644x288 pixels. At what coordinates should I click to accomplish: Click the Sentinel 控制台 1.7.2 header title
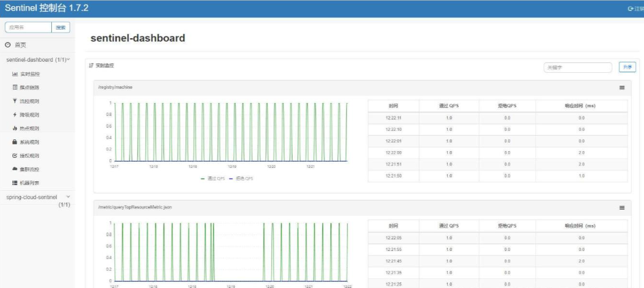[x=46, y=8]
